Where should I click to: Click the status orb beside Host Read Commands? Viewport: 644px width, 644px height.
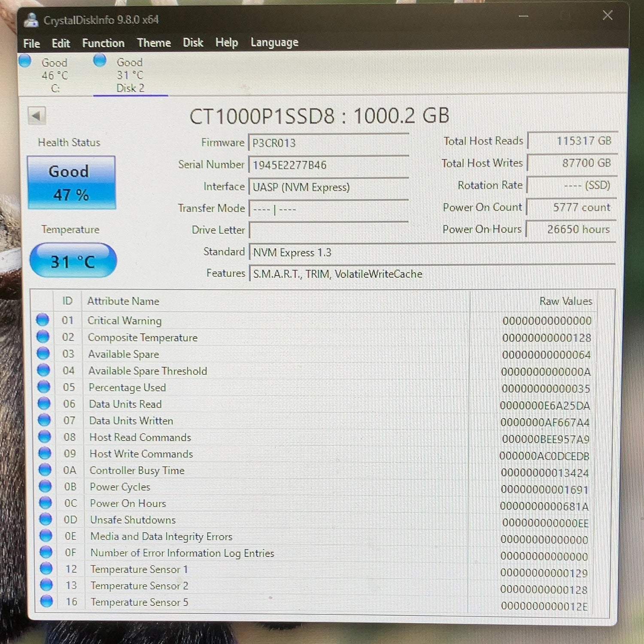44,436
